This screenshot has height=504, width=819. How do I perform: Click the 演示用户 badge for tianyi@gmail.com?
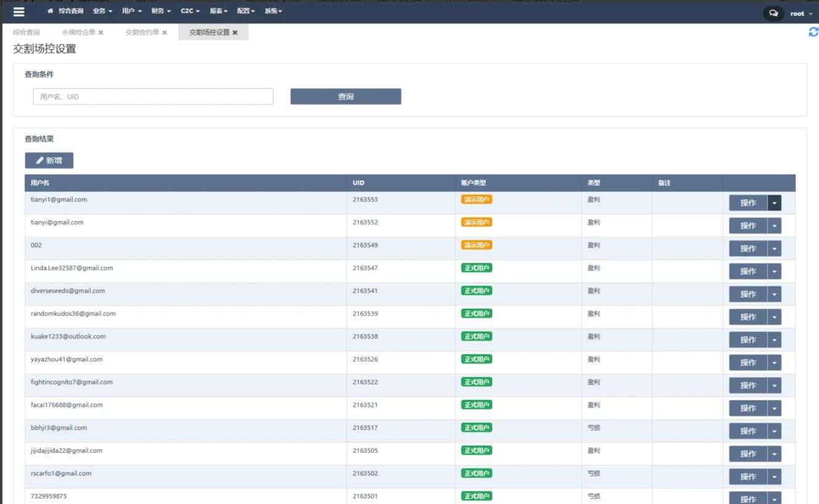coord(476,222)
